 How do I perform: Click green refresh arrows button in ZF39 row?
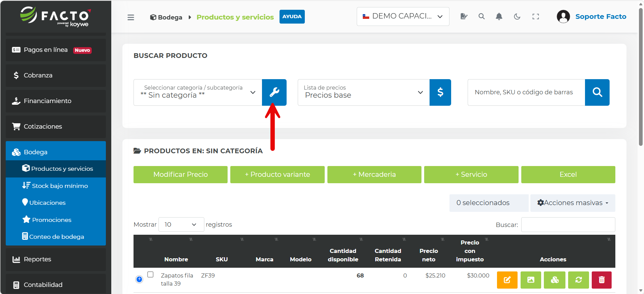coord(579,280)
